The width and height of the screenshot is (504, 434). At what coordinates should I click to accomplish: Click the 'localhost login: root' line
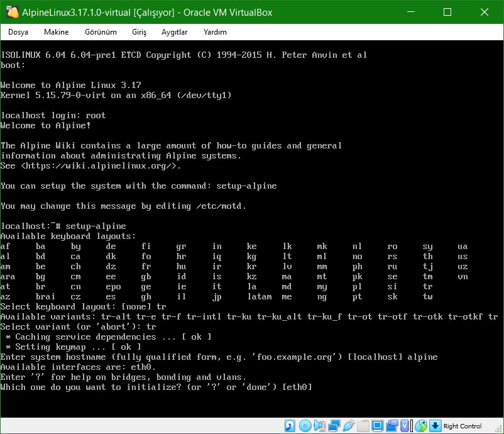point(53,115)
